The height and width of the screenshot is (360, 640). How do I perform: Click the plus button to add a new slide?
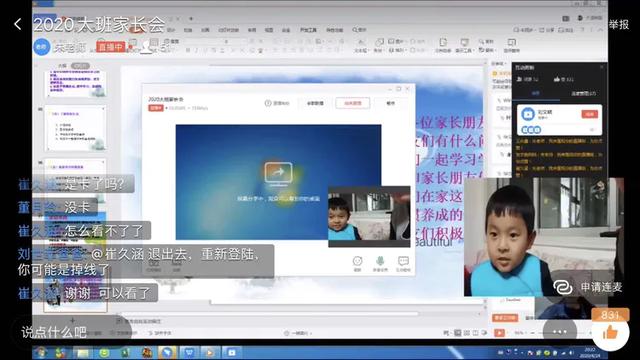pyautogui.click(x=72, y=320)
